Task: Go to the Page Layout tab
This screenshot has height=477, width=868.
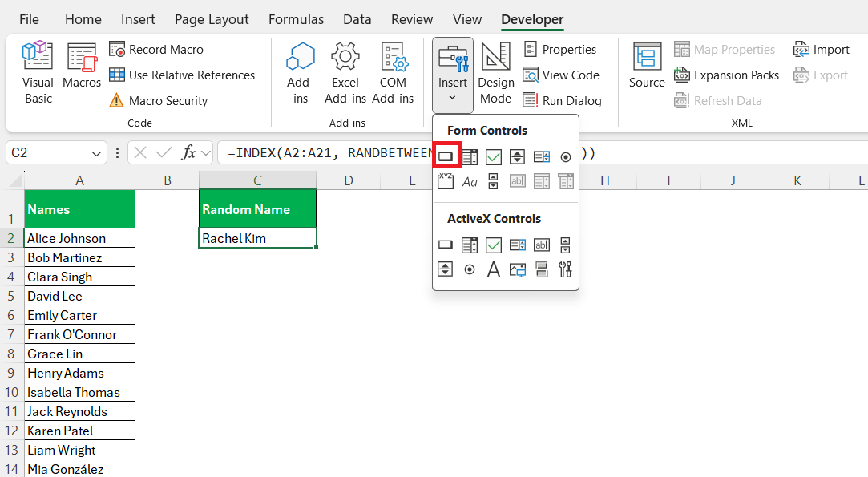Action: (212, 19)
